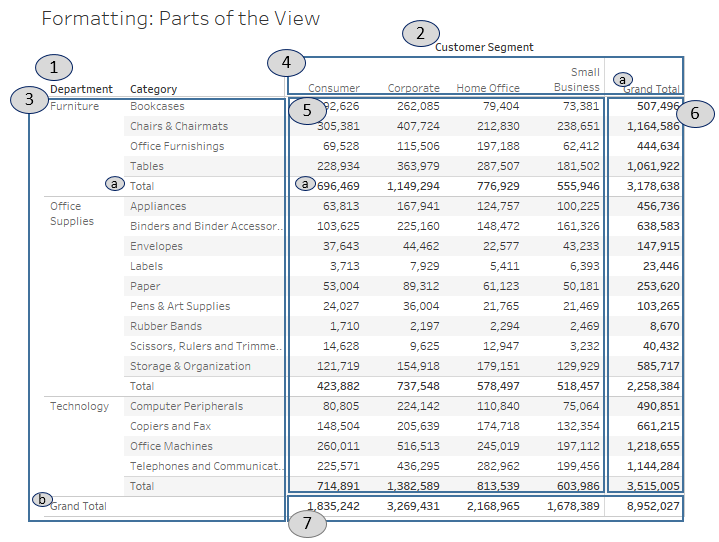Screen dimensions: 719x542
Task: Select the 69,528 Office Furnishings Consumer value
Action: pyautogui.click(x=341, y=146)
